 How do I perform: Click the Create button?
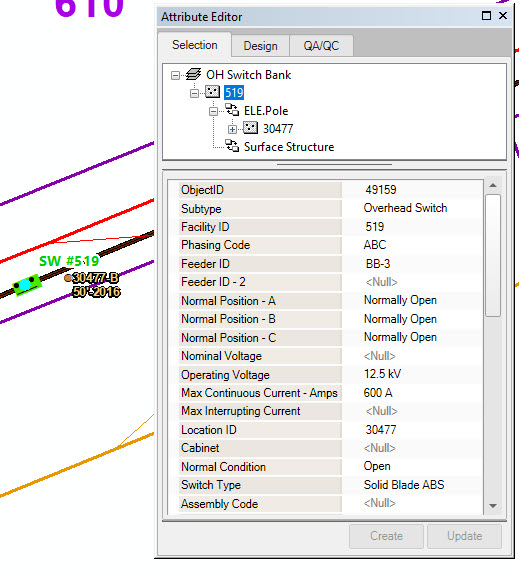coord(386,536)
